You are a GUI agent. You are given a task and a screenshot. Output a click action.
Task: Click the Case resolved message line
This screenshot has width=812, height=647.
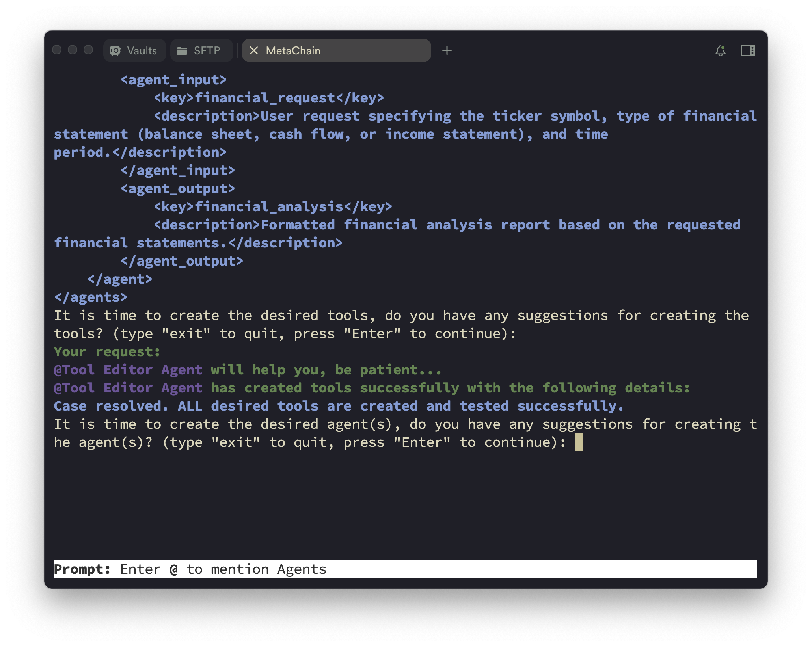pos(338,406)
